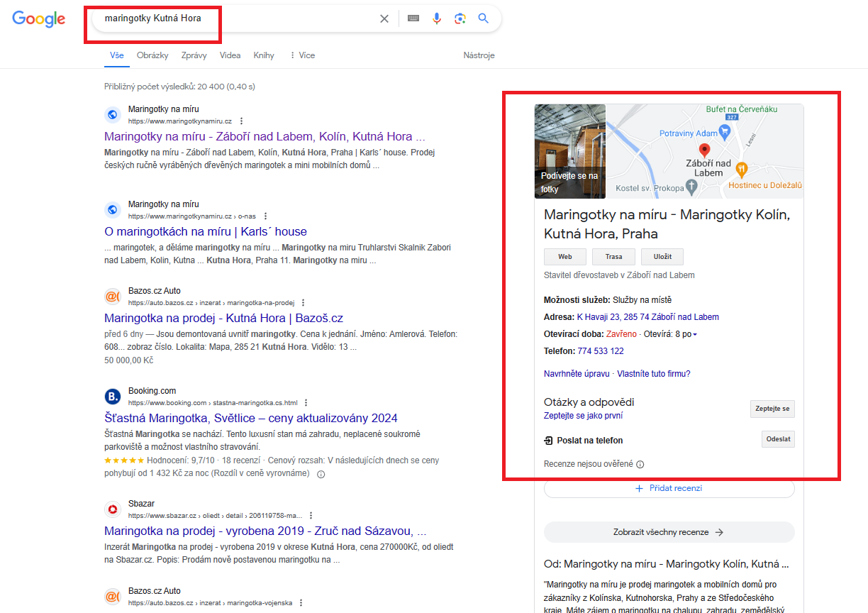The height and width of the screenshot is (613, 868).
Task: Click Navrhněte úpravu link
Action: click(x=577, y=374)
